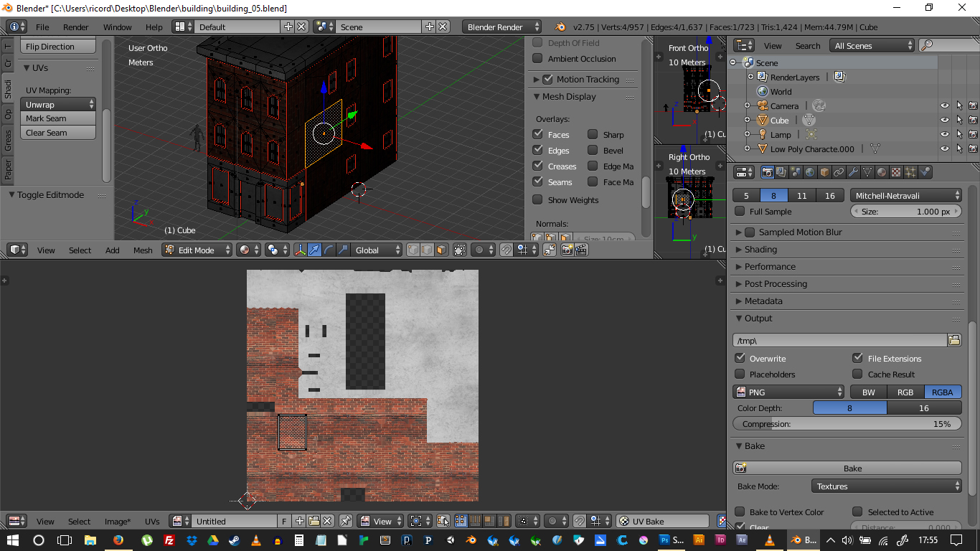Open the Modifiers wrench tab in Properties
980x551 pixels.
tap(853, 172)
